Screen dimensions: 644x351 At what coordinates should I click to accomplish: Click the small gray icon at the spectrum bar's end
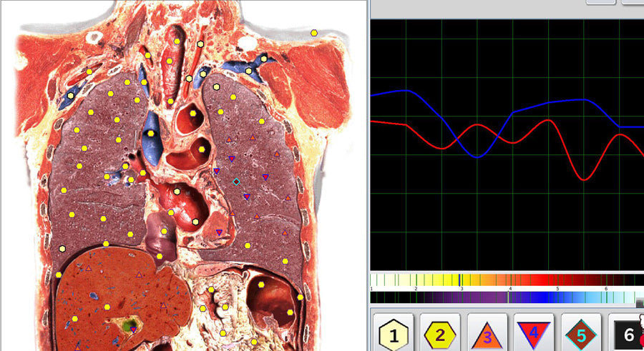click(639, 302)
